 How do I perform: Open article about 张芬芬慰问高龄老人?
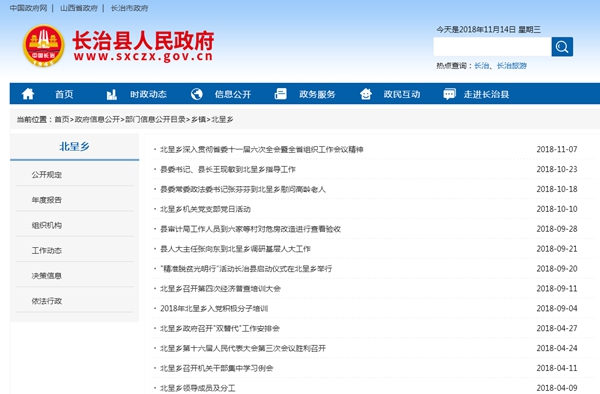(x=243, y=189)
